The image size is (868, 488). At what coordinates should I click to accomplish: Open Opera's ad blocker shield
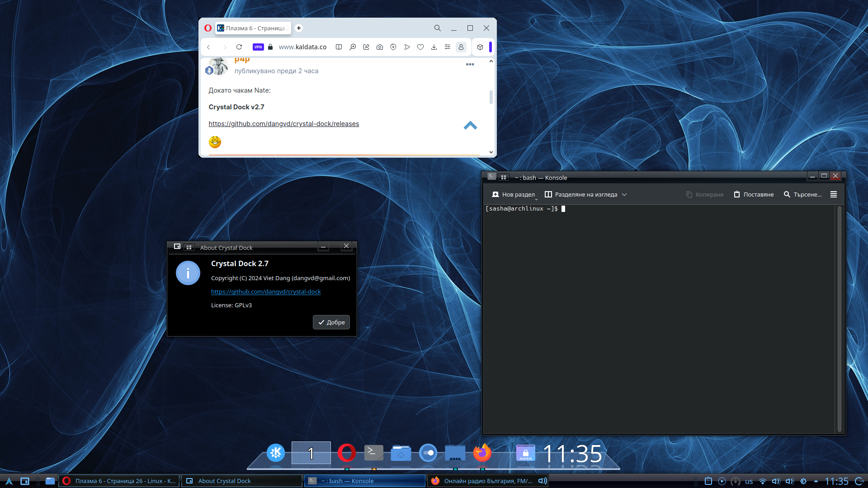coord(393,47)
